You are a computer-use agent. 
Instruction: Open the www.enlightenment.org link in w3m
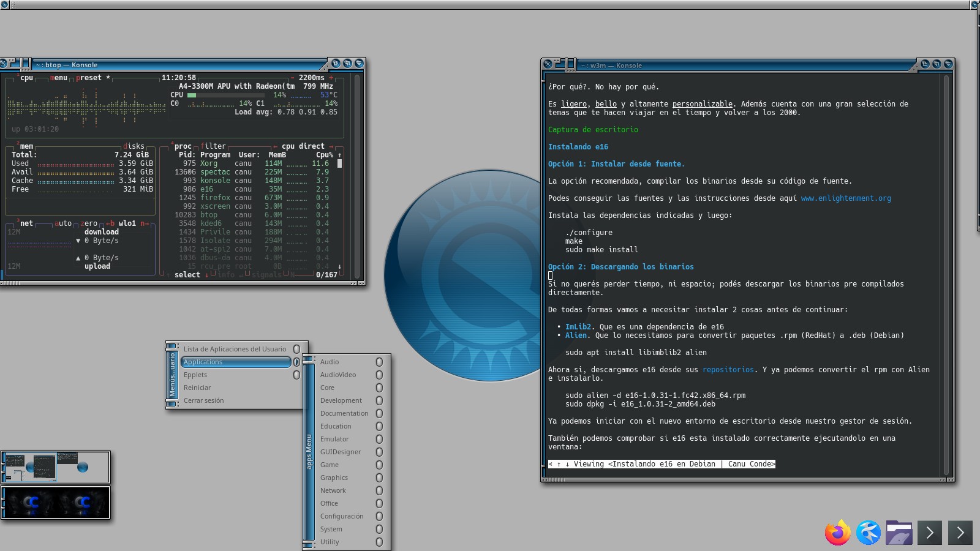coord(846,198)
